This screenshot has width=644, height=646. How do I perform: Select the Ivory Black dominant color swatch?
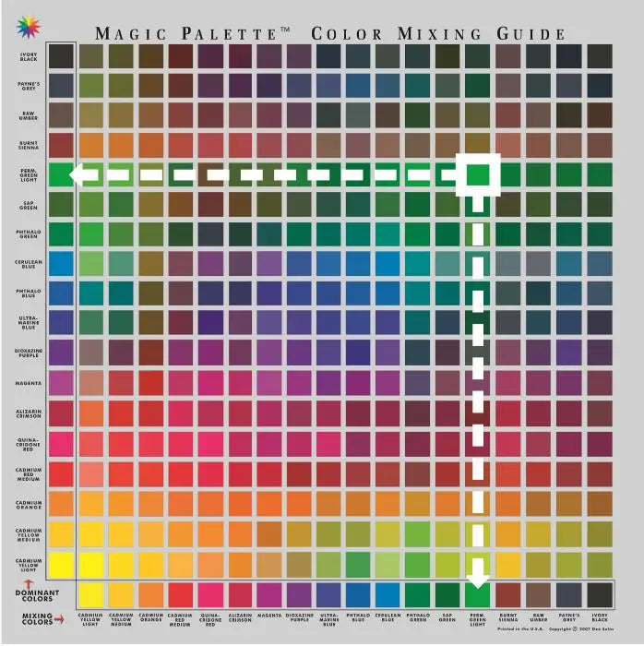pyautogui.click(x=61, y=56)
